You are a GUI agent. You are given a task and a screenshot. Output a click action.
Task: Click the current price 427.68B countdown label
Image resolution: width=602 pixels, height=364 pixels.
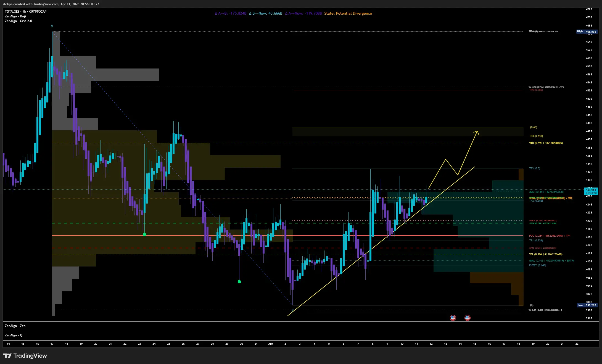coord(591,191)
